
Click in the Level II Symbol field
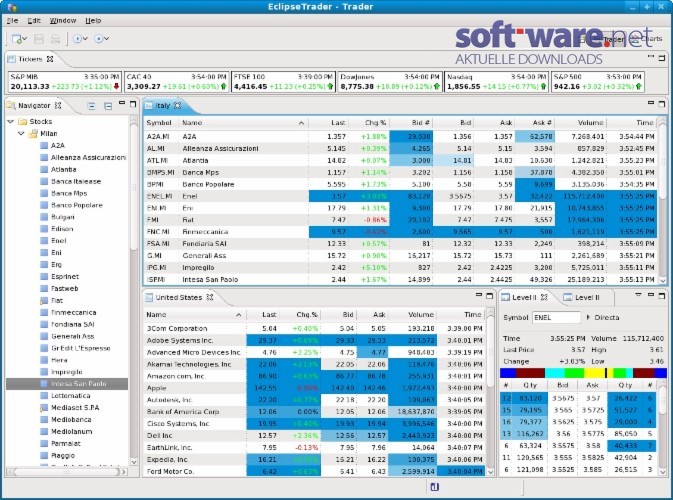556,318
